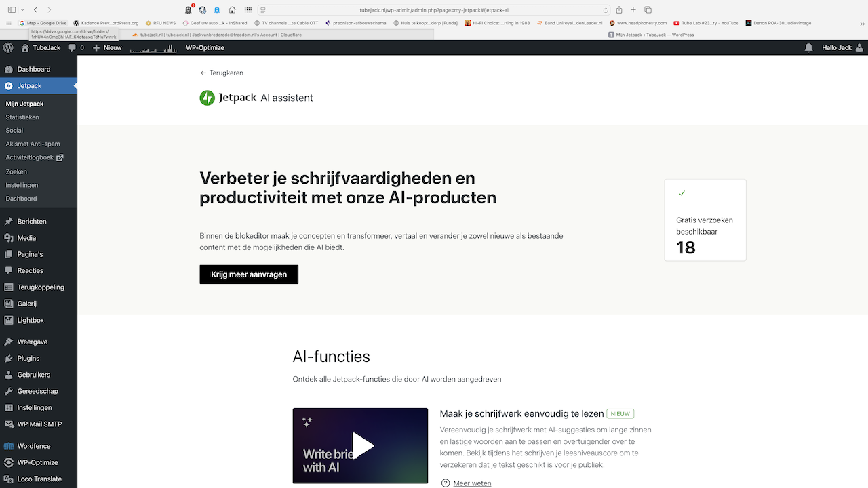Open Plugins in the sidebar
Viewport: 868px width, 488px height.
pos(39,359)
